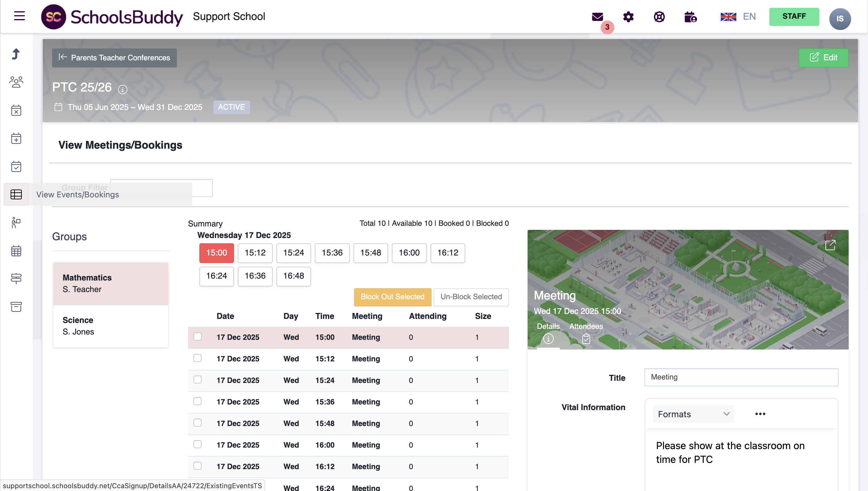Open meeting in new window icon
868x491 pixels.
click(x=830, y=245)
